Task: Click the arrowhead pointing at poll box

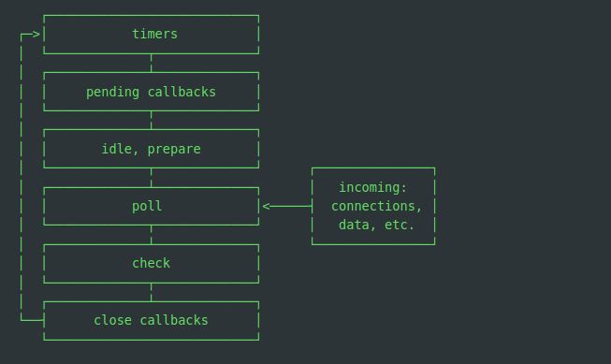Action: pyautogui.click(x=267, y=206)
